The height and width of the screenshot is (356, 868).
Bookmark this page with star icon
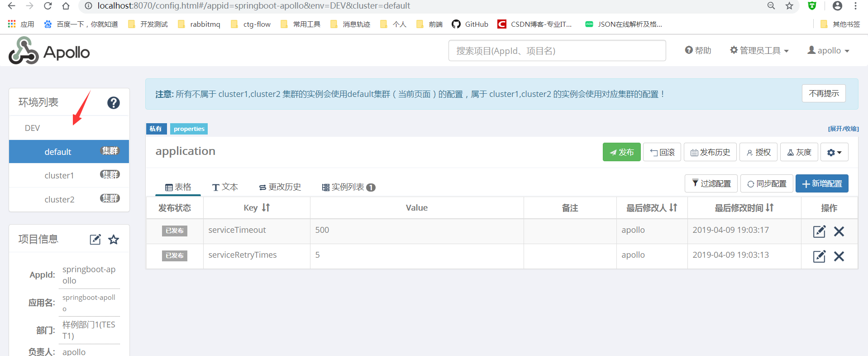click(789, 6)
